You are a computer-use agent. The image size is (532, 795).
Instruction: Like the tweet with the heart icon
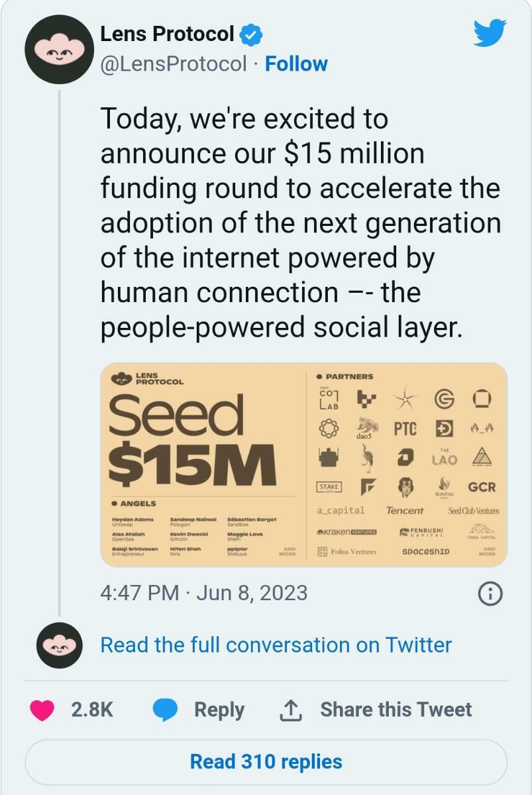pyautogui.click(x=43, y=710)
